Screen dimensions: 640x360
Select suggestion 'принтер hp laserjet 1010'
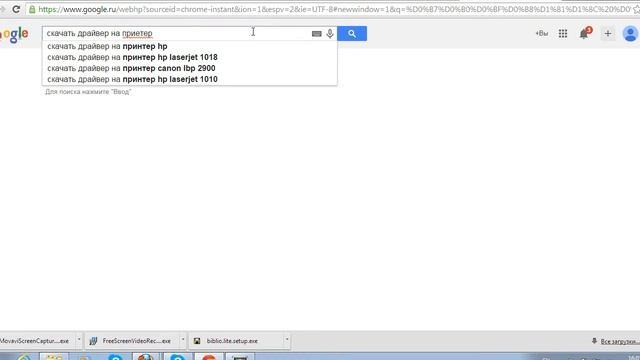(189, 79)
